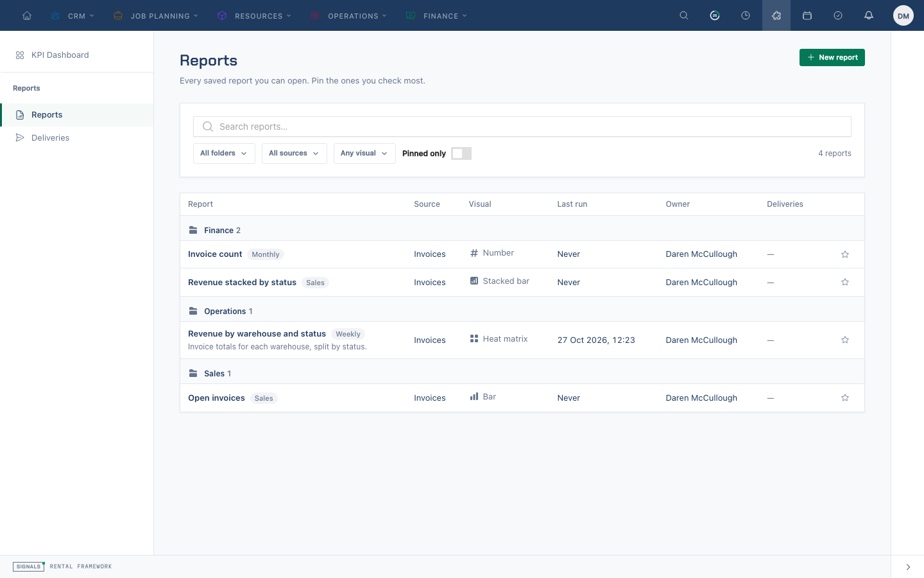Screen dimensions: 924x578
Task: Open the checkmark circle tasks icon
Action: 838,15
